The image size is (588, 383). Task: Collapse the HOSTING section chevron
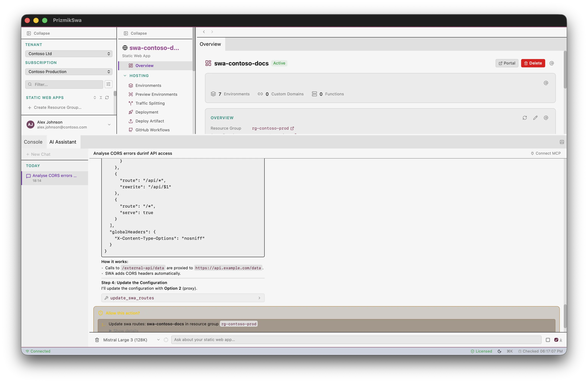pos(125,76)
